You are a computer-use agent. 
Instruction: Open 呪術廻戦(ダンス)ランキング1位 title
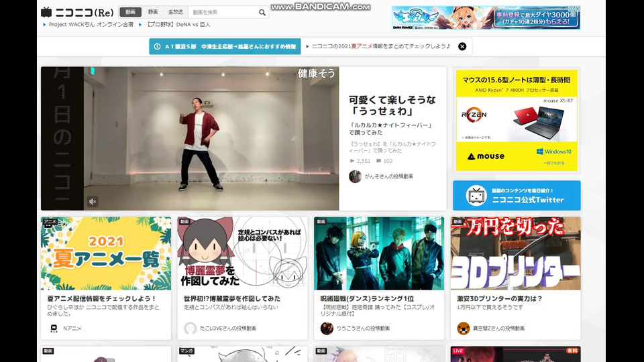367,299
